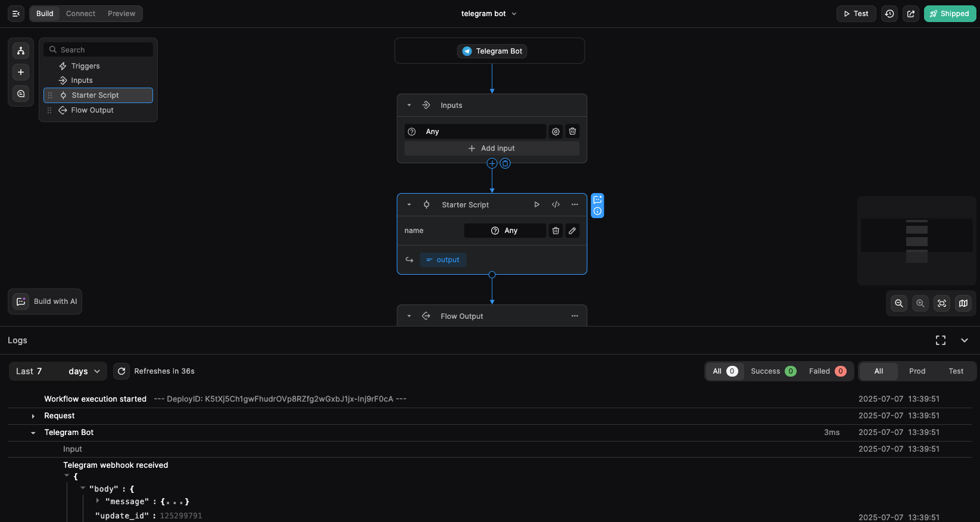Viewport: 980px width, 522px height.
Task: Click the green Shipped button
Action: pyautogui.click(x=950, y=14)
